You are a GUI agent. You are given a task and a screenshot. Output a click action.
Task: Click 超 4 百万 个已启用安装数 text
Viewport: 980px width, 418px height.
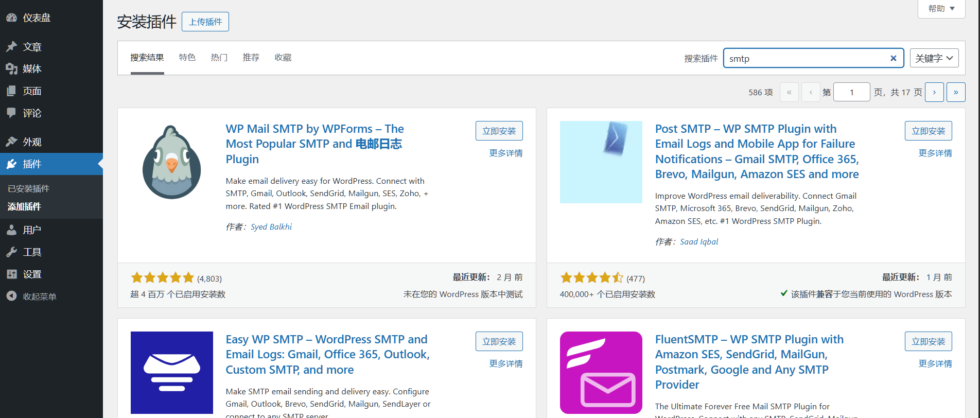coord(178,294)
